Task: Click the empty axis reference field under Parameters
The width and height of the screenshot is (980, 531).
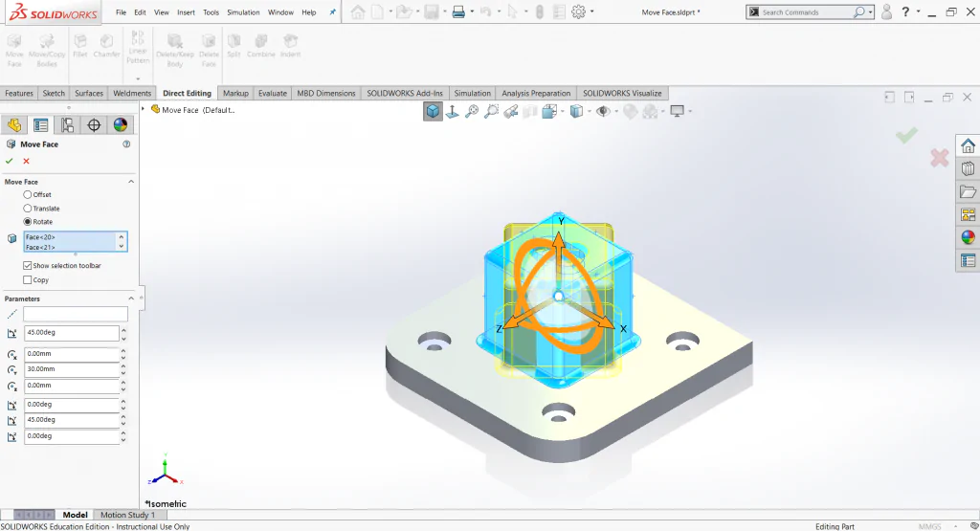Action: [x=76, y=314]
